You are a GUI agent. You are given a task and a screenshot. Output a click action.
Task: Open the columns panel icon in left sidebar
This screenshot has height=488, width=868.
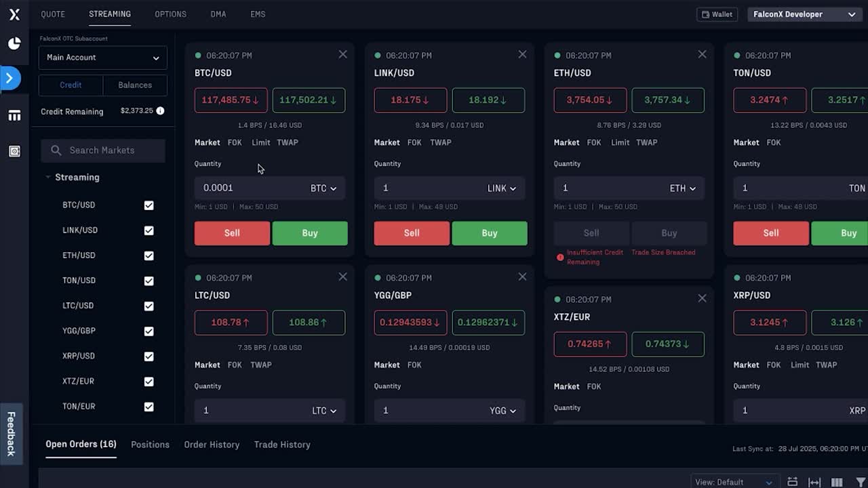14,115
